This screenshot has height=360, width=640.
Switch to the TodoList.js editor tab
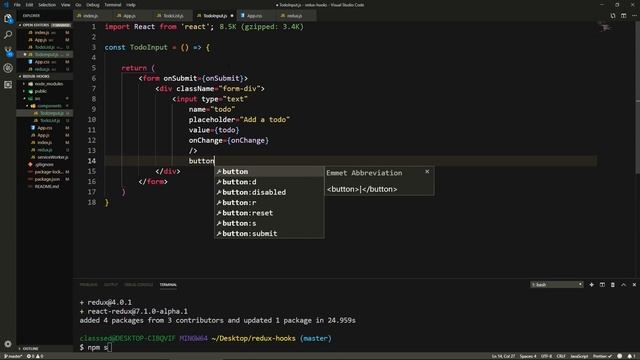(x=173, y=16)
